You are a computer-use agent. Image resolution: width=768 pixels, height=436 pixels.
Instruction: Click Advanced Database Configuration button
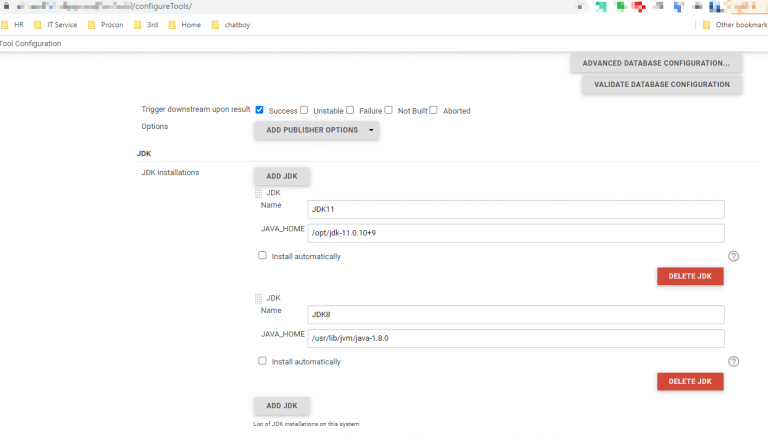[x=655, y=63]
